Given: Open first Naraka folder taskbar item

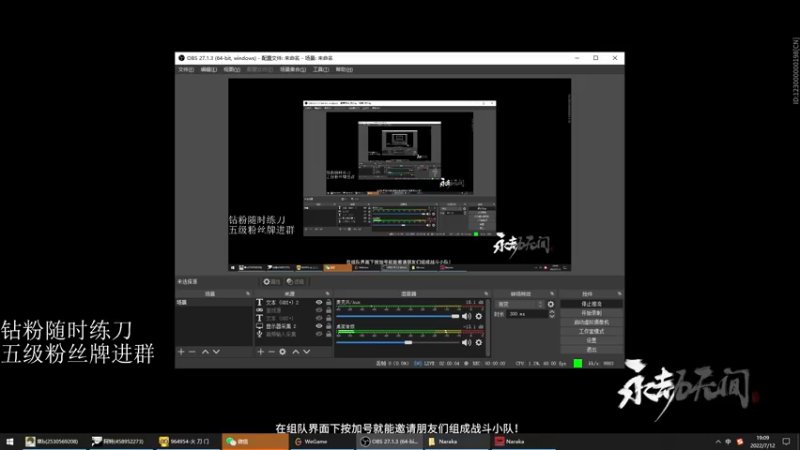Looking at the screenshot, I should click(457, 441).
